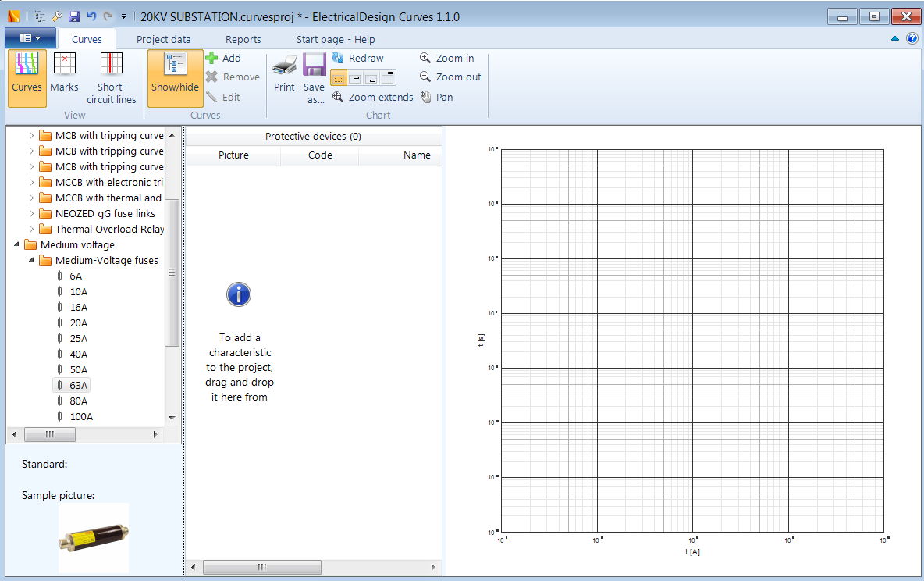Switch legend position to bottom placement option
Screen dimensions: 924x581
(371, 77)
